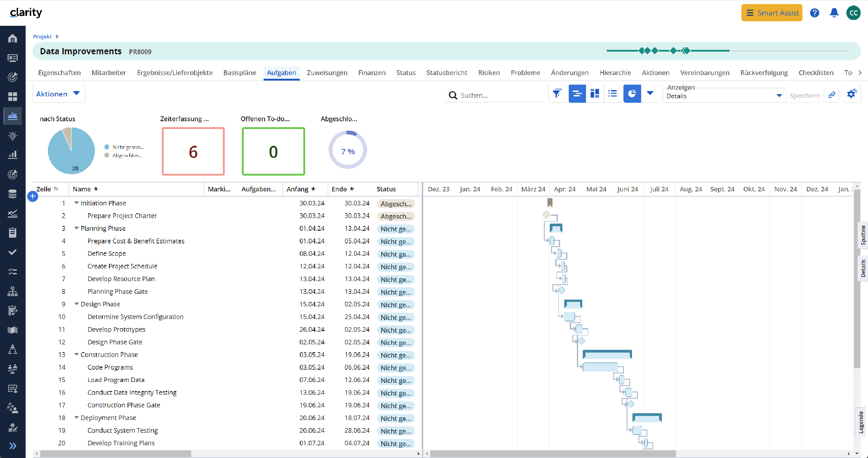868x458 pixels.
Task: Open the tiles dashboard icon in sidebar
Action: 13,96
